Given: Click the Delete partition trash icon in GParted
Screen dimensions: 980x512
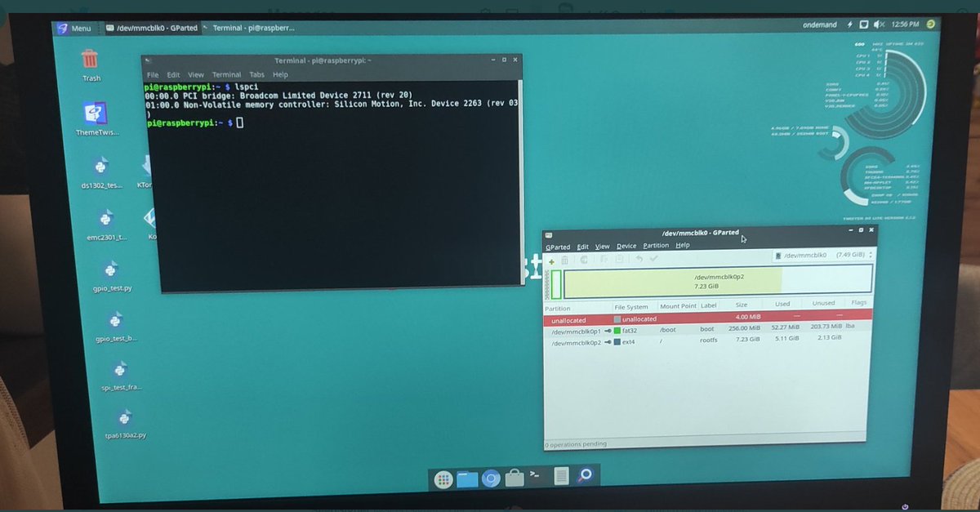Looking at the screenshot, I should tap(564, 260).
